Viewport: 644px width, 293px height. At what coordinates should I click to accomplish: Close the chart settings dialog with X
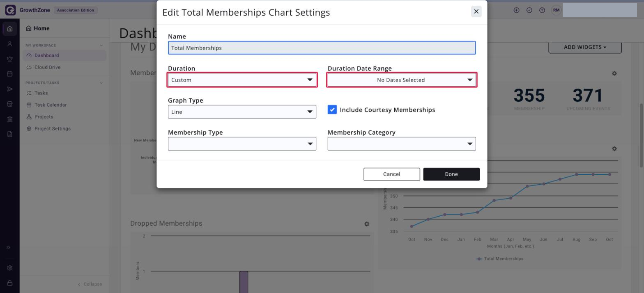coord(476,11)
